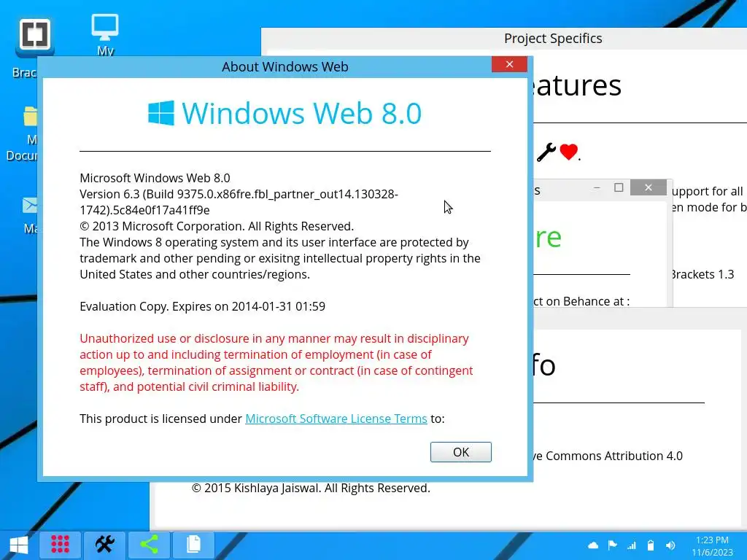Minimize the small background window

[x=597, y=187]
